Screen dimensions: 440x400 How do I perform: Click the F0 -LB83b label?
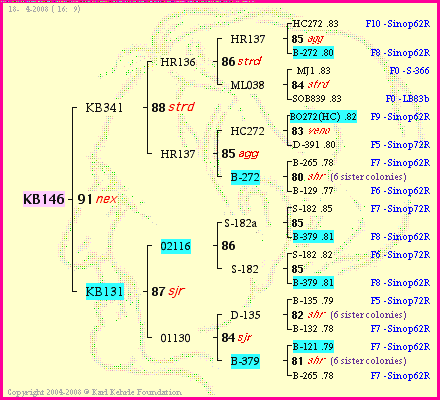click(407, 99)
